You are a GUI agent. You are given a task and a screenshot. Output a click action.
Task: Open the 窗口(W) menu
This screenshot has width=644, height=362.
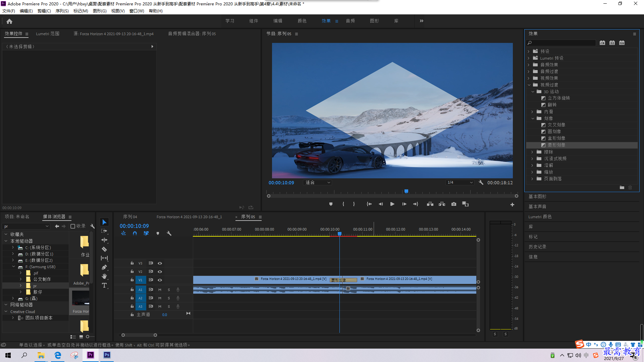(137, 11)
